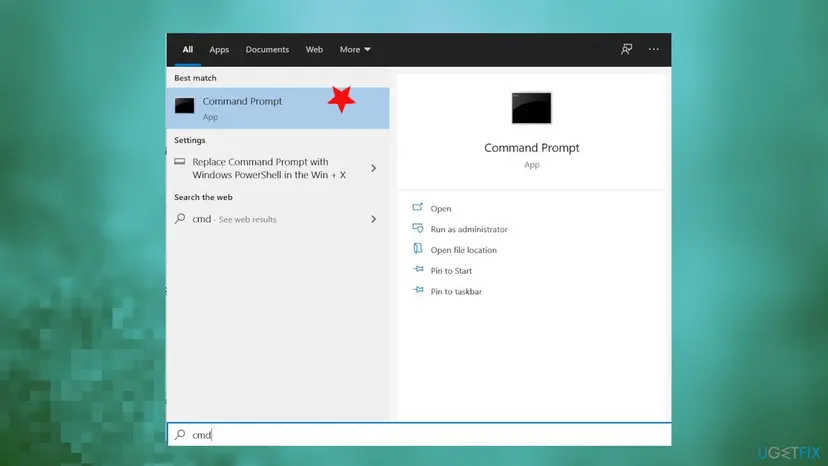Click the Open action icon
The height and width of the screenshot is (466, 828).
click(418, 207)
